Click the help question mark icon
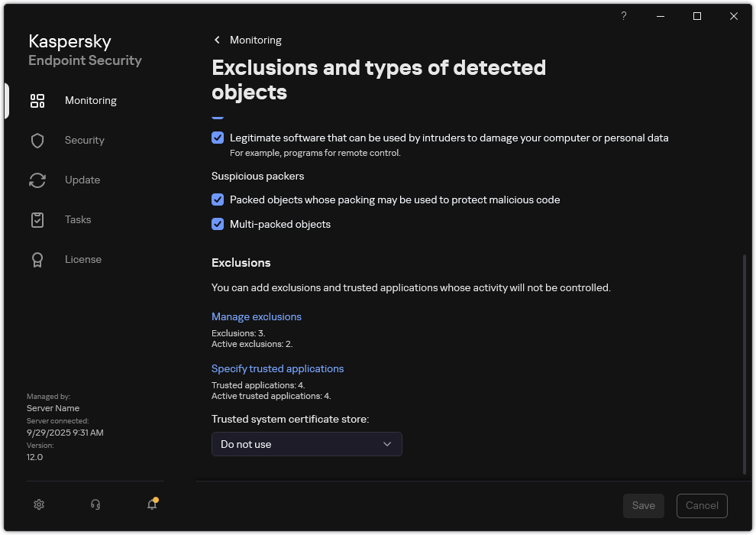Image resolution: width=756 pixels, height=535 pixels. 623,15
